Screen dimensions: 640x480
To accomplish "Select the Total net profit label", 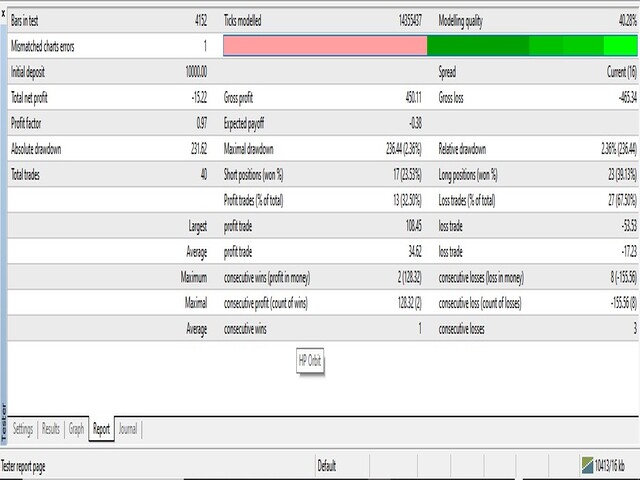I will click(29, 98).
